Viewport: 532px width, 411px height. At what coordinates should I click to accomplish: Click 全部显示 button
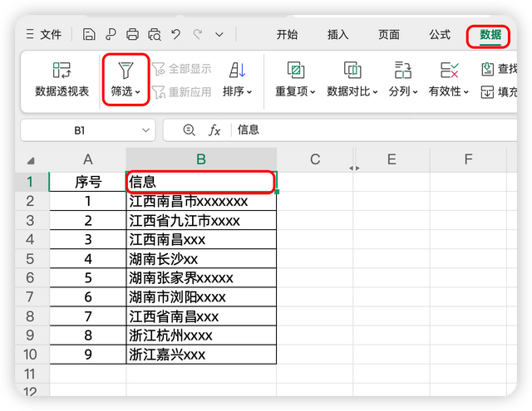click(181, 69)
